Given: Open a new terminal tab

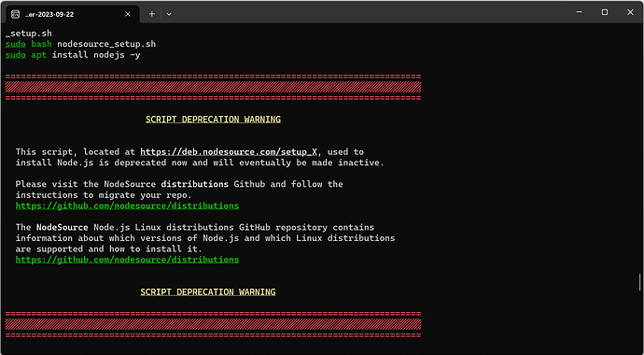Looking at the screenshot, I should point(152,14).
